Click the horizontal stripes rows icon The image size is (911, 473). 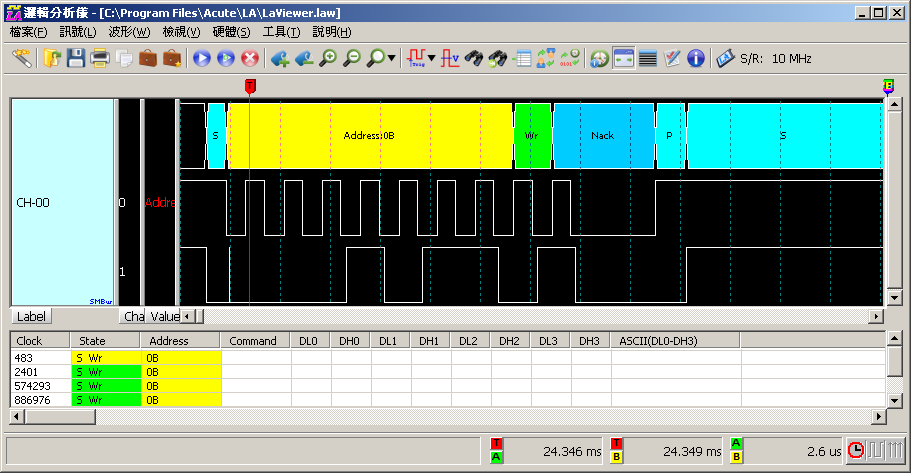click(647, 58)
